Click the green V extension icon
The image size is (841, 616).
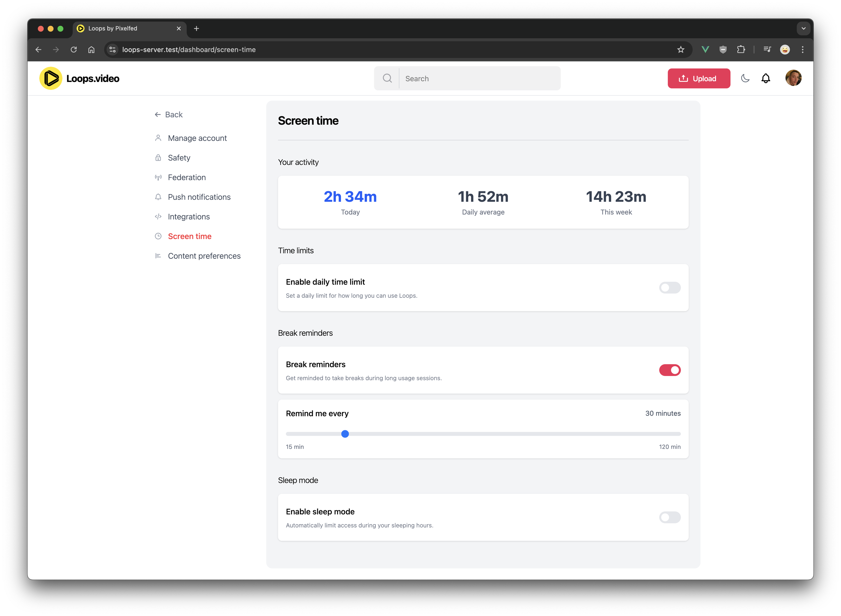[x=705, y=50]
